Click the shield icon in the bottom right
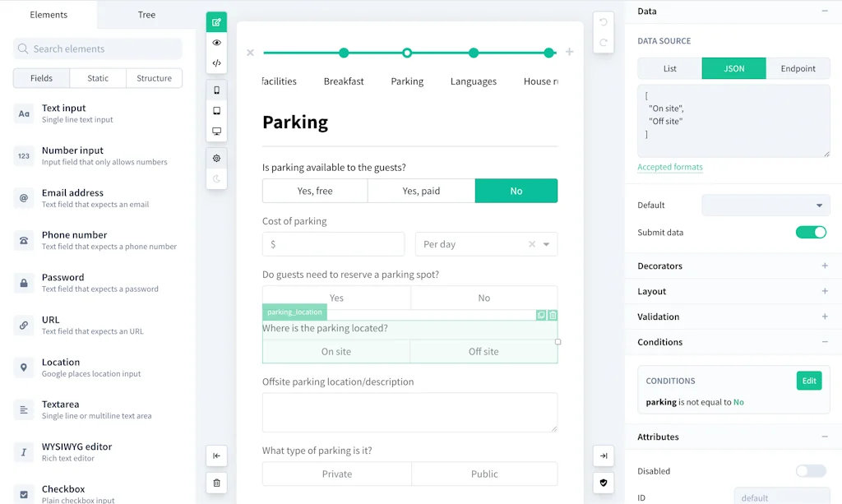Screen dimensions: 842x504 (x=604, y=483)
